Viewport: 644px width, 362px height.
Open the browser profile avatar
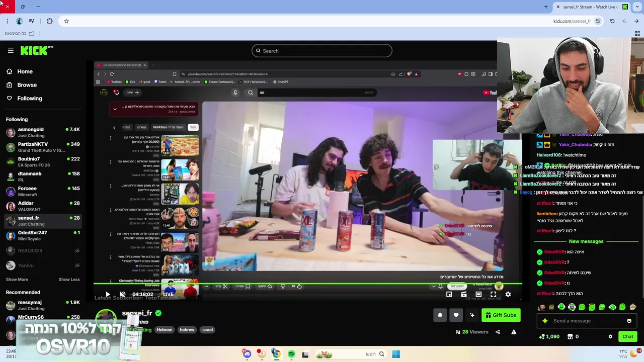coord(19,21)
